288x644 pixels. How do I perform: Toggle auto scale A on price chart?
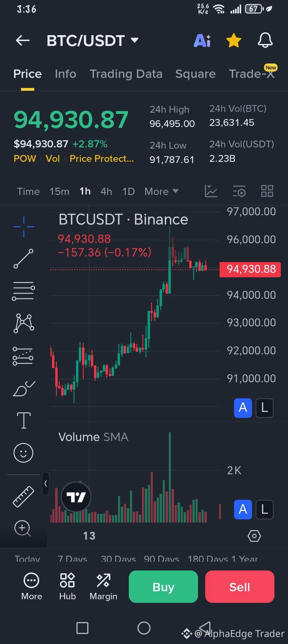pos(243,408)
